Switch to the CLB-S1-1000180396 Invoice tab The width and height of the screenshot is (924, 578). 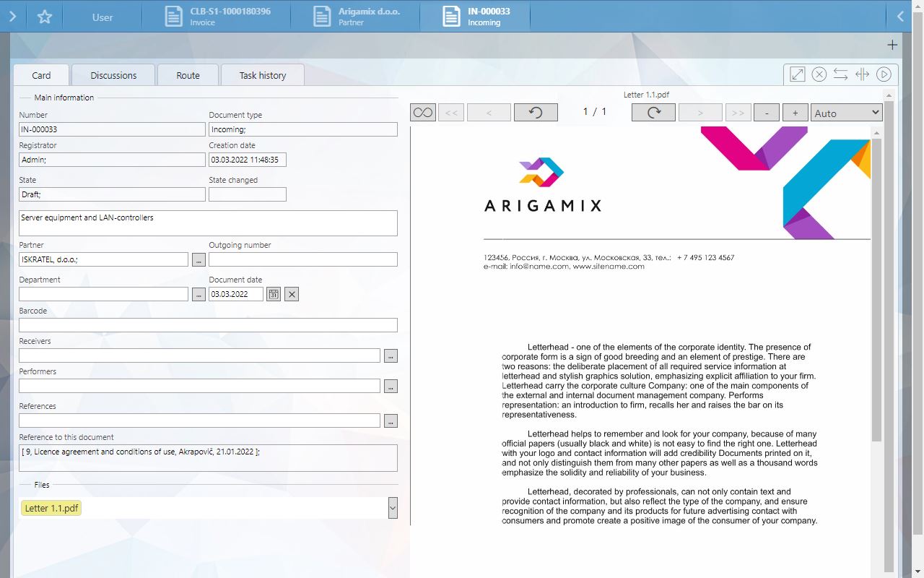[217, 17]
